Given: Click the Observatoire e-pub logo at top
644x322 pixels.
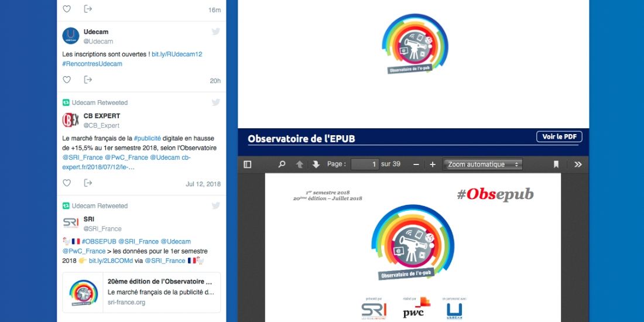Looking at the screenshot, I should 415,44.
